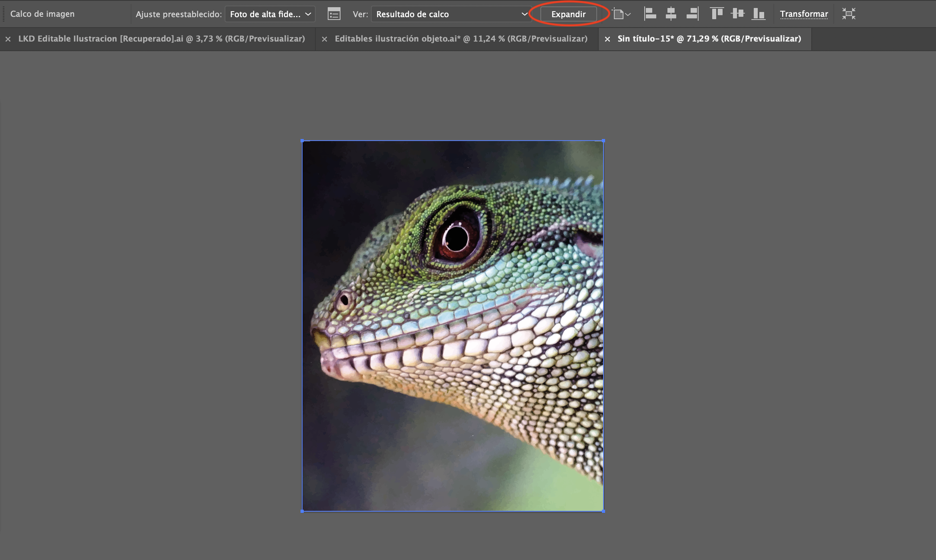Screen dimensions: 936x560
Task: Select the horizontal align right icon
Action: (x=692, y=14)
